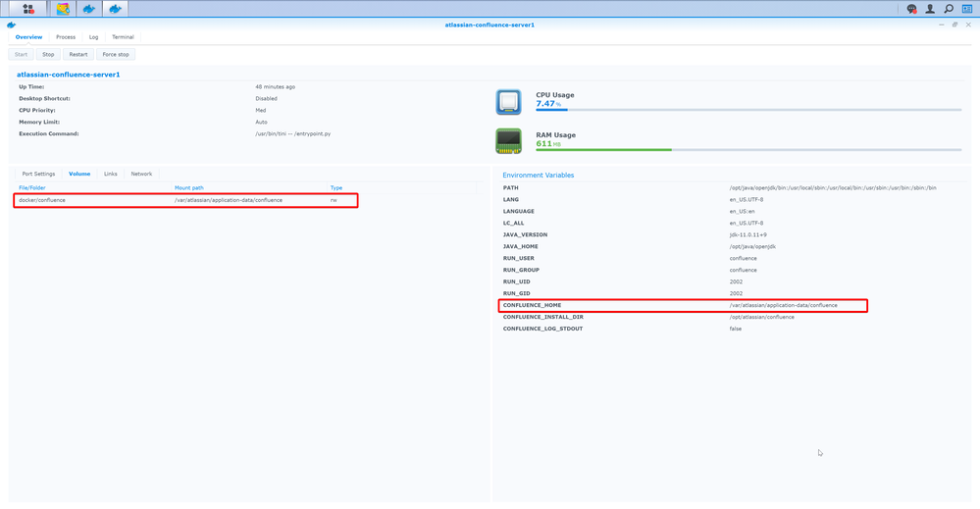Sort by Type column header
980x509 pixels.
336,187
